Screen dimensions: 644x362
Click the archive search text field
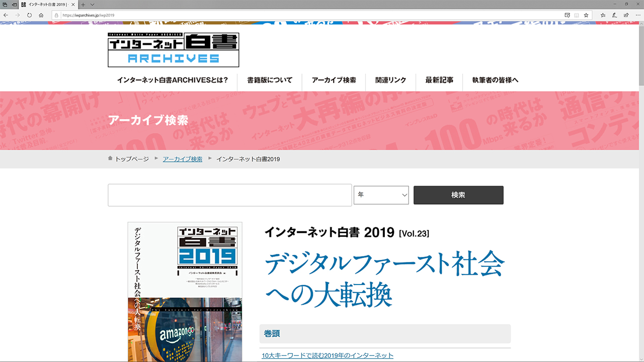pos(229,195)
